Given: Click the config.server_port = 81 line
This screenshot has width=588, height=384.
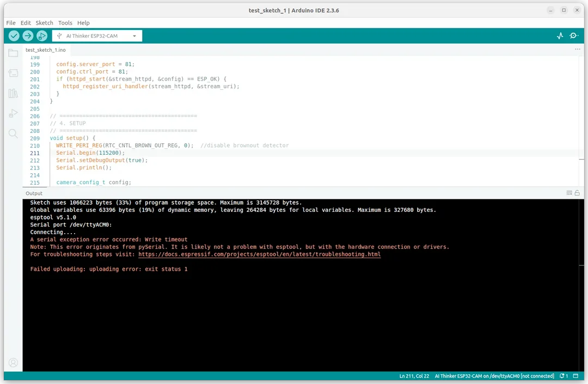Looking at the screenshot, I should pos(95,64).
